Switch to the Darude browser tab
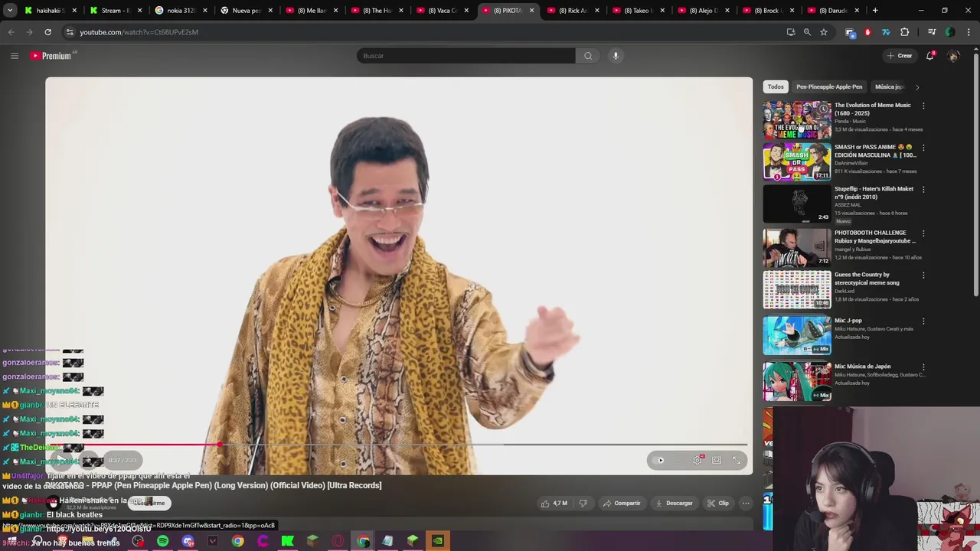The height and width of the screenshot is (551, 980). click(834, 11)
